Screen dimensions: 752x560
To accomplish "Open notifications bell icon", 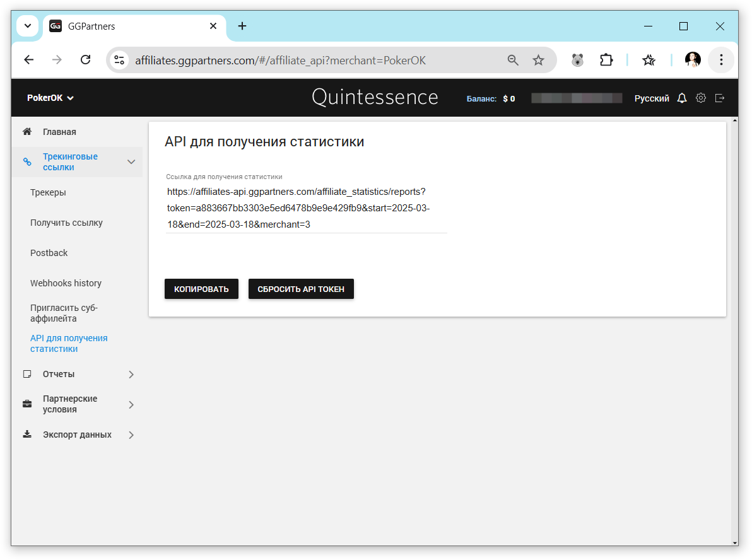I will click(x=681, y=98).
